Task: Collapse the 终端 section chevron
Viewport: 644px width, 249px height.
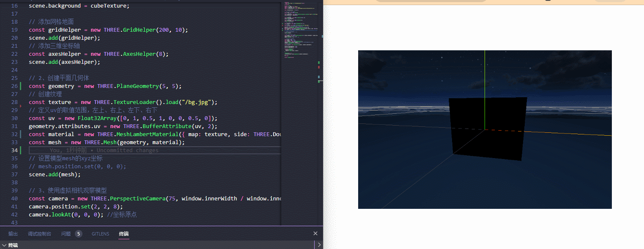Action: coord(4,245)
